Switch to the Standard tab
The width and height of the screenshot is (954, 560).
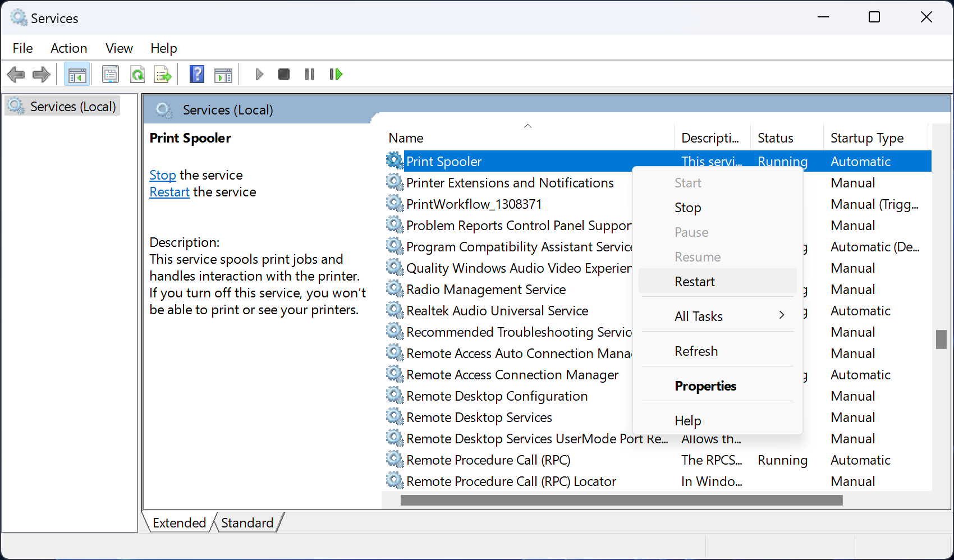tap(247, 522)
